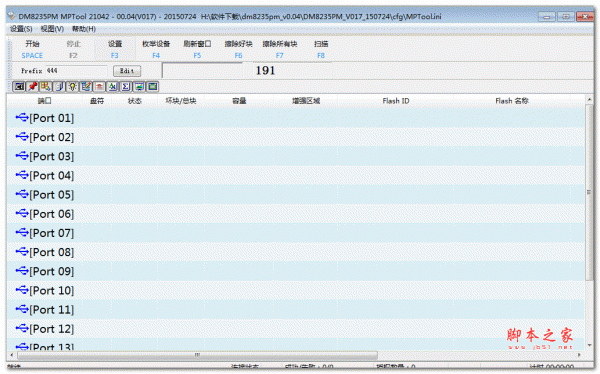Click the notepad with pencil toolbar icon

86,87
